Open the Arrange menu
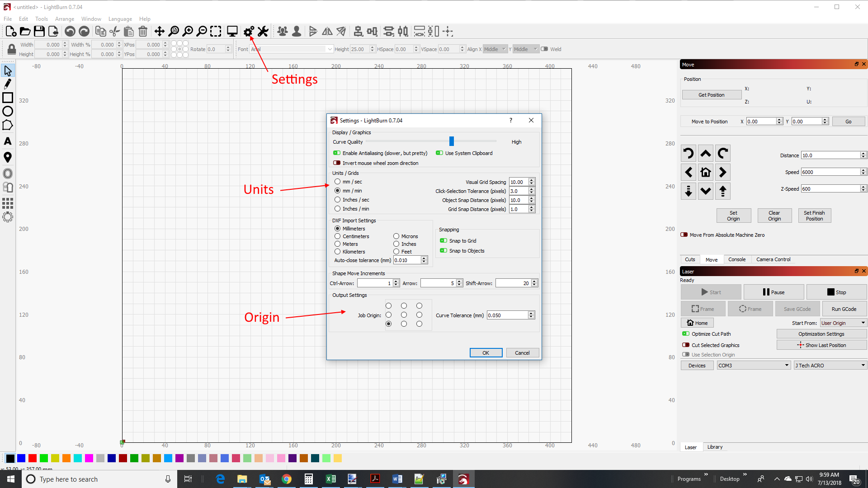This screenshot has width=868, height=488. [x=65, y=19]
